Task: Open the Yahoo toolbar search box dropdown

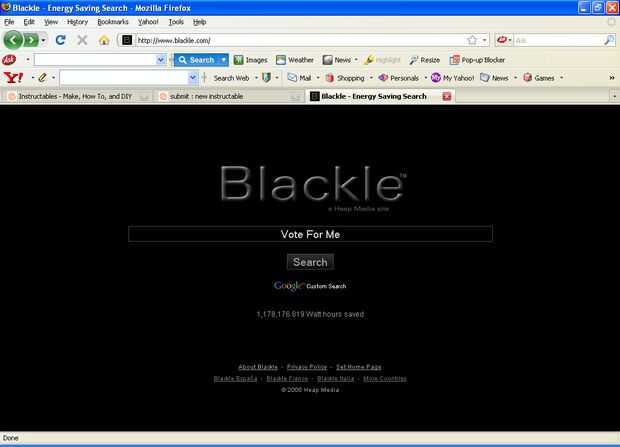Action: coord(193,78)
